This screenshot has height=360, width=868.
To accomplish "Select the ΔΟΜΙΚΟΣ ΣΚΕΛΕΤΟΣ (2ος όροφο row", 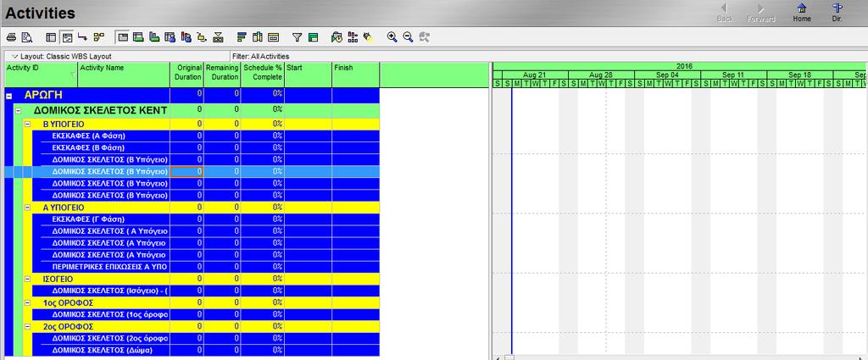I will coord(206,338).
